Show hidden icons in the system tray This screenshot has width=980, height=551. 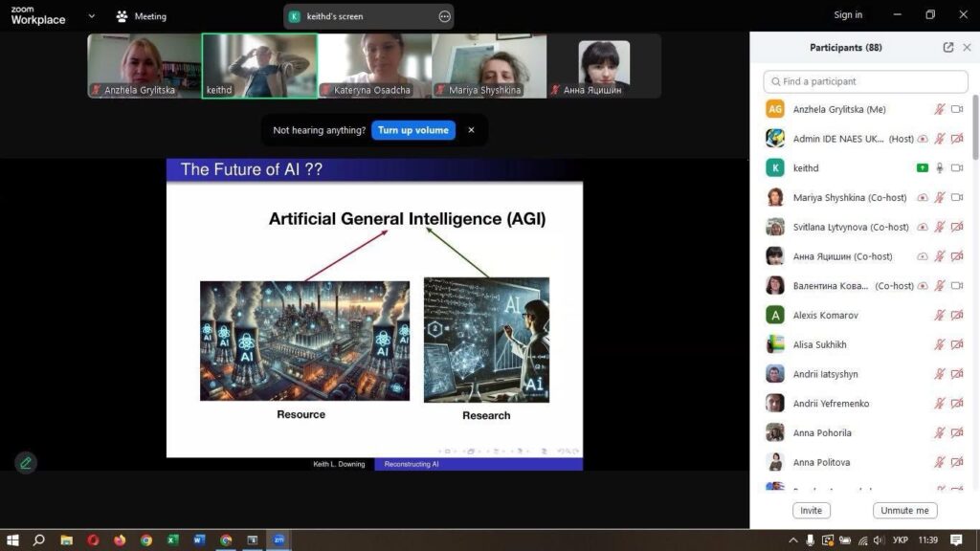[x=792, y=540]
